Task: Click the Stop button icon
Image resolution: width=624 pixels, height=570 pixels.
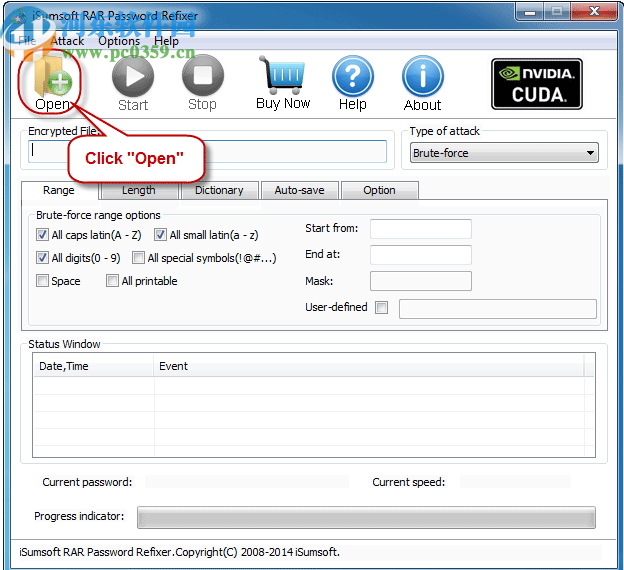Action: (x=203, y=75)
